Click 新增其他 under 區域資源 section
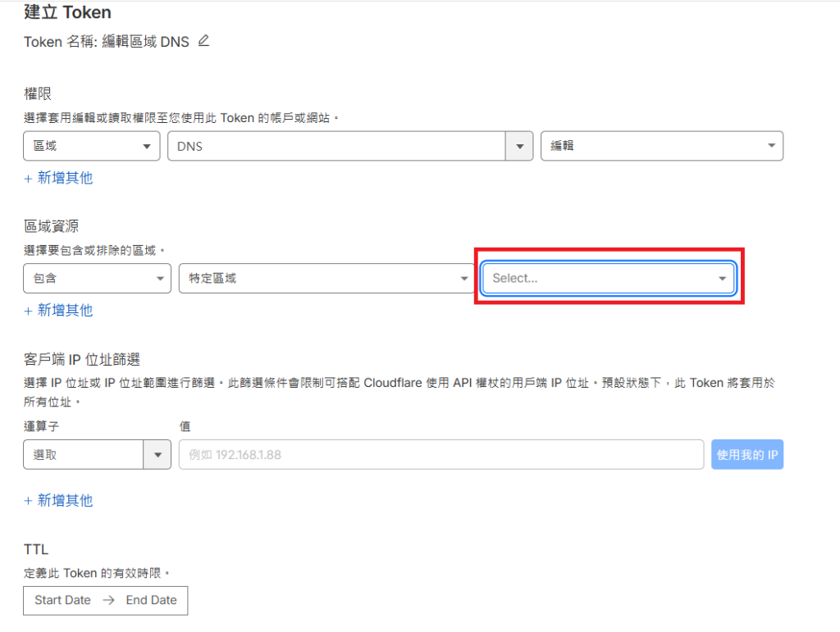 pyautogui.click(x=58, y=310)
